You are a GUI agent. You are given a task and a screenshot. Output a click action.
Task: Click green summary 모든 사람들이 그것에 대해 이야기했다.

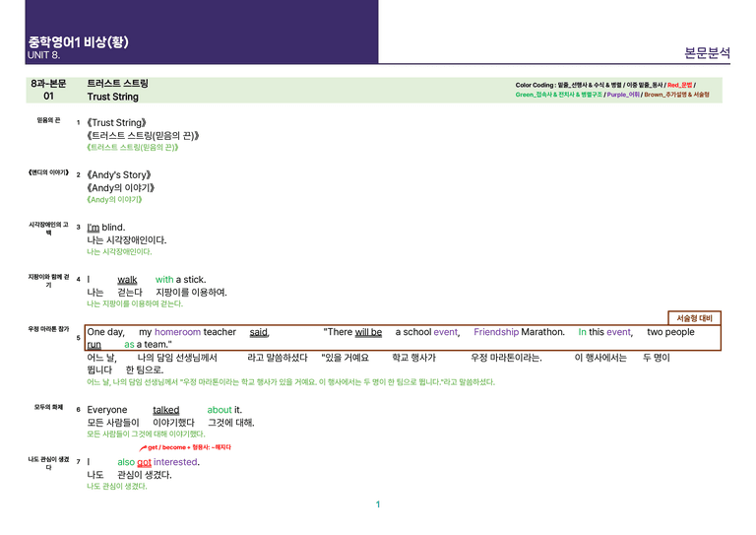(146, 435)
